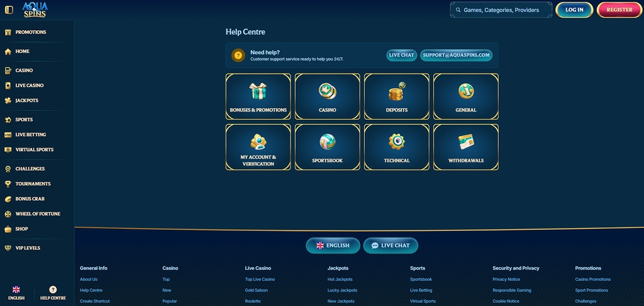644x306 pixels.
Task: Open Tournaments trophy icon in sidebar
Action: tap(8, 184)
